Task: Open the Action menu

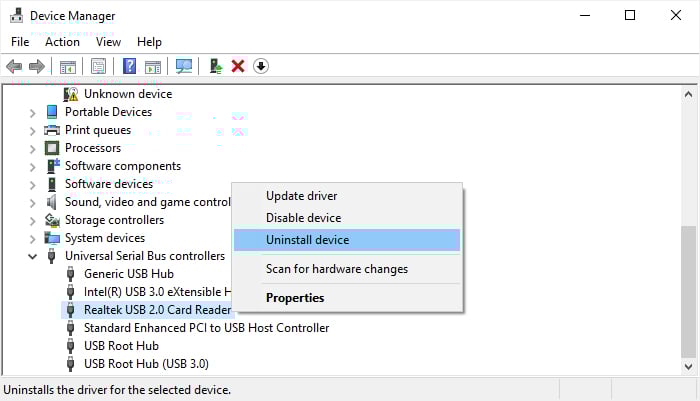Action: click(x=62, y=42)
